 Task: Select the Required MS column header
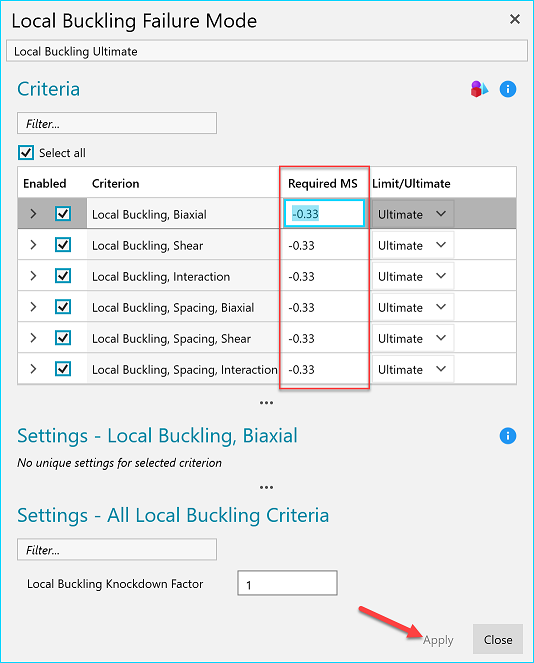[x=323, y=184]
